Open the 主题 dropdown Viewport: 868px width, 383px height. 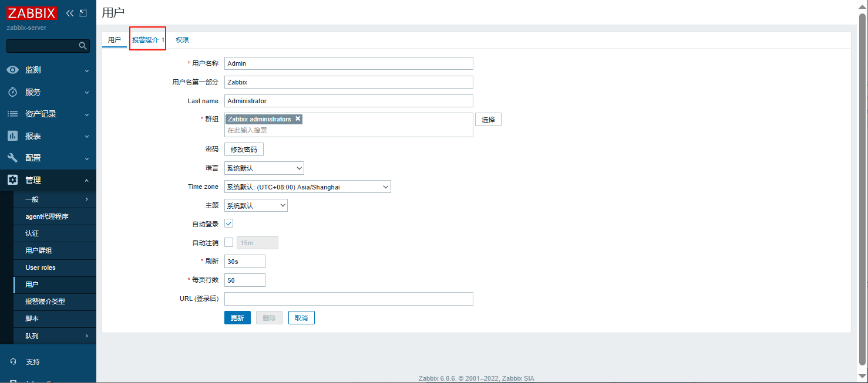[256, 206]
